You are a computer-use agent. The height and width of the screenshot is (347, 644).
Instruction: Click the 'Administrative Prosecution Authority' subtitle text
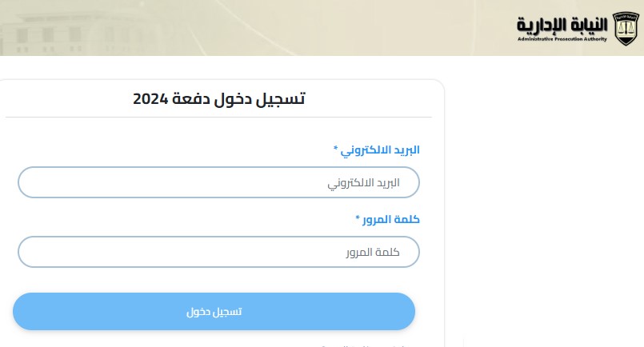point(562,39)
